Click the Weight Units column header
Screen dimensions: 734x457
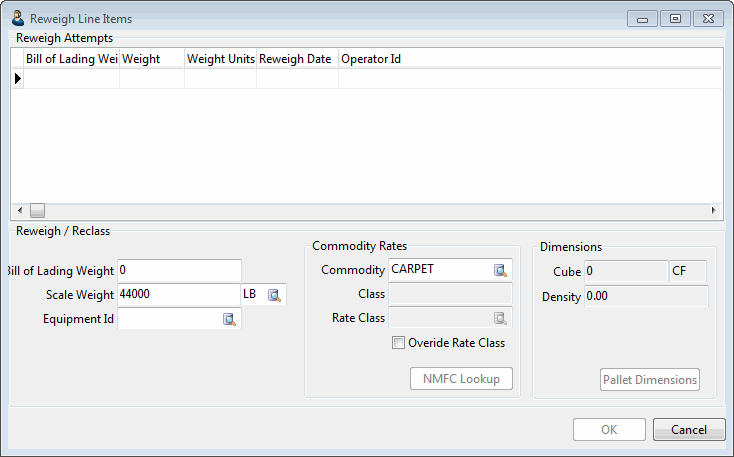click(x=220, y=59)
